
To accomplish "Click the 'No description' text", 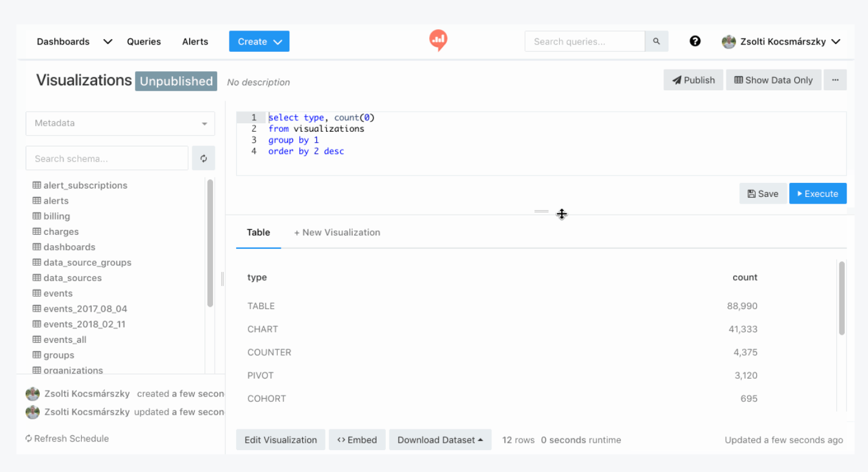I will coord(258,82).
